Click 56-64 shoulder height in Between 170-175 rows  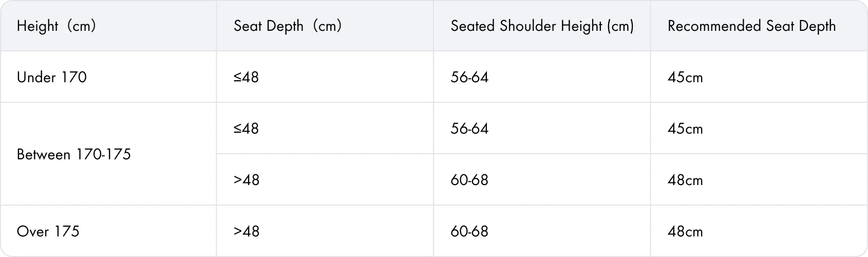click(469, 128)
